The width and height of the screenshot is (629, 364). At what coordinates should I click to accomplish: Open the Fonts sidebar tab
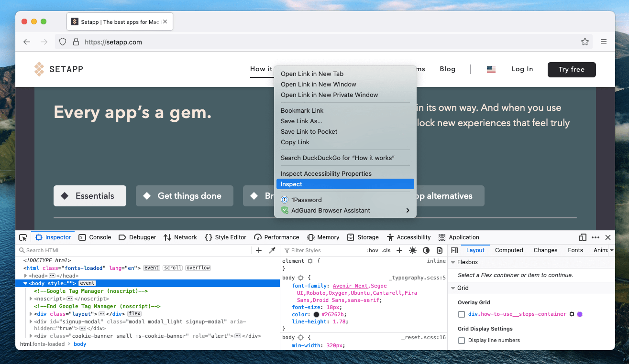[x=575, y=250]
